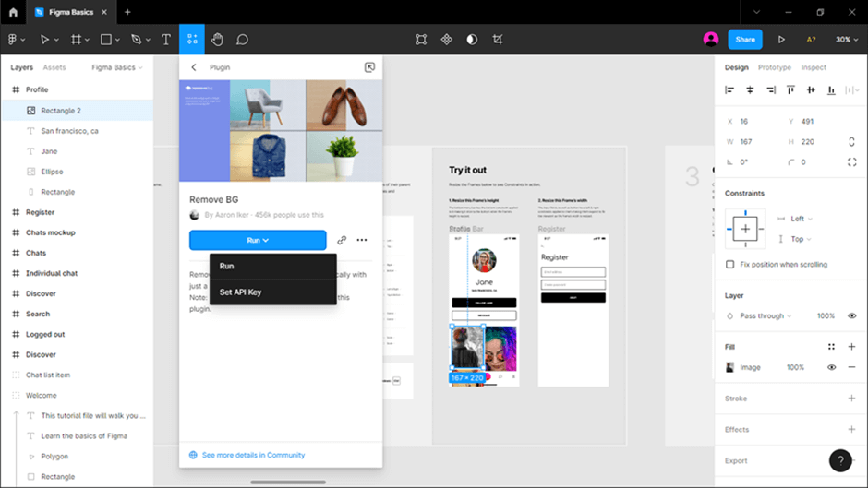Add a new Effect
The height and width of the screenshot is (488, 868).
point(851,429)
